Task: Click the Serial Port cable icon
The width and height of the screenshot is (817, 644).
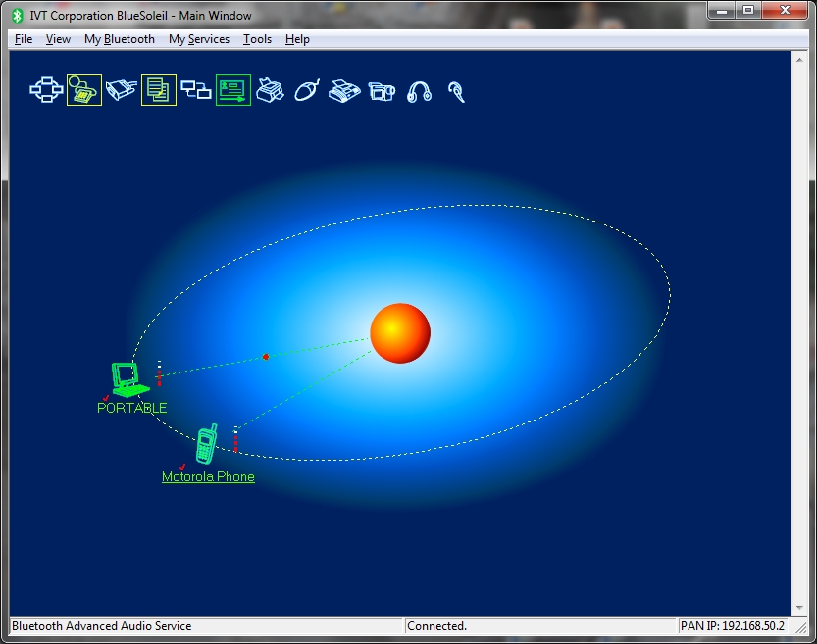Action: pyautogui.click(x=122, y=91)
